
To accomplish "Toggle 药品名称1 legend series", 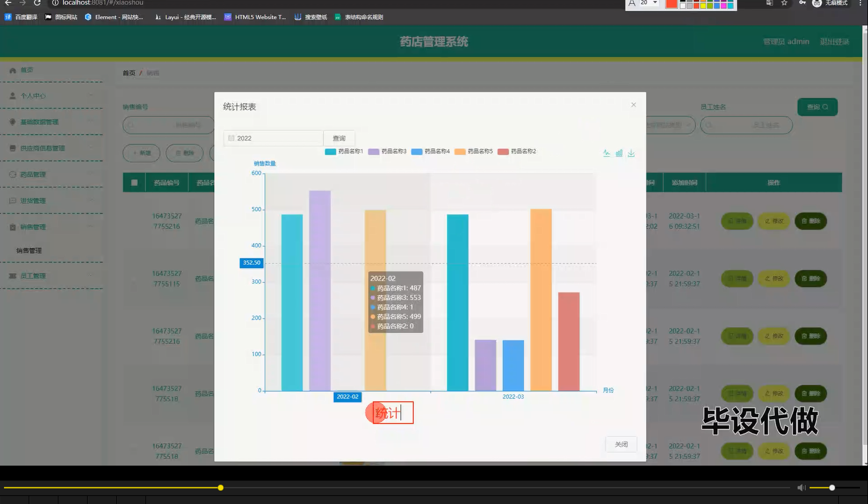I will [x=344, y=152].
